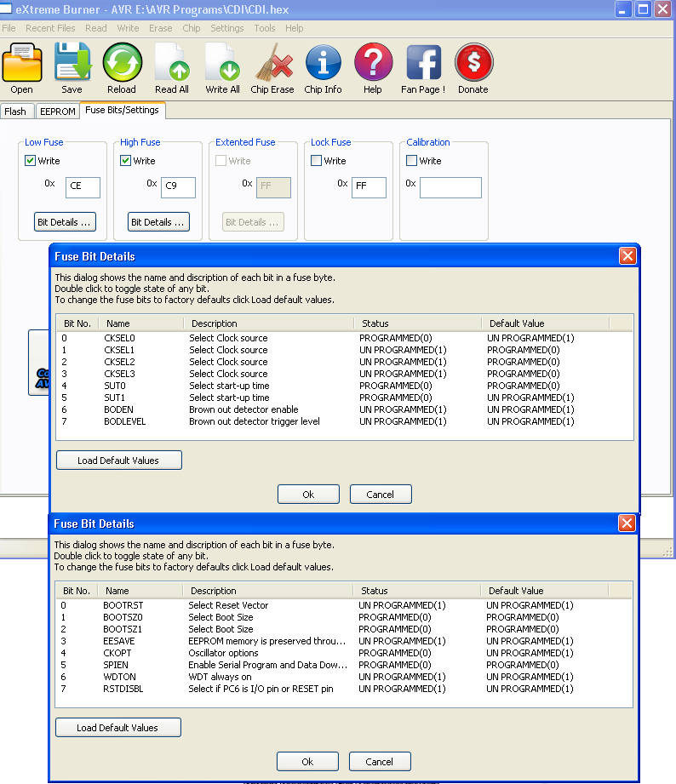Select the BOOTSZ0 row

343,617
